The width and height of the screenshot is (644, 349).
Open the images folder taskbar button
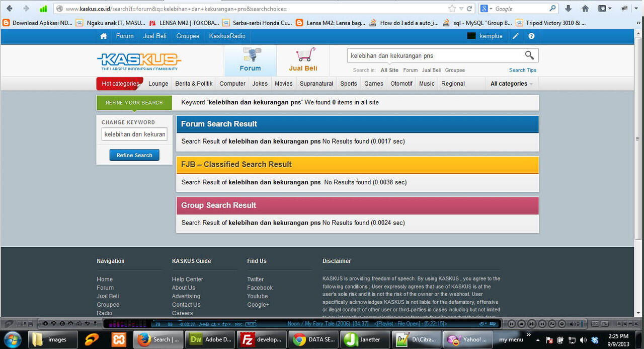[x=53, y=339]
